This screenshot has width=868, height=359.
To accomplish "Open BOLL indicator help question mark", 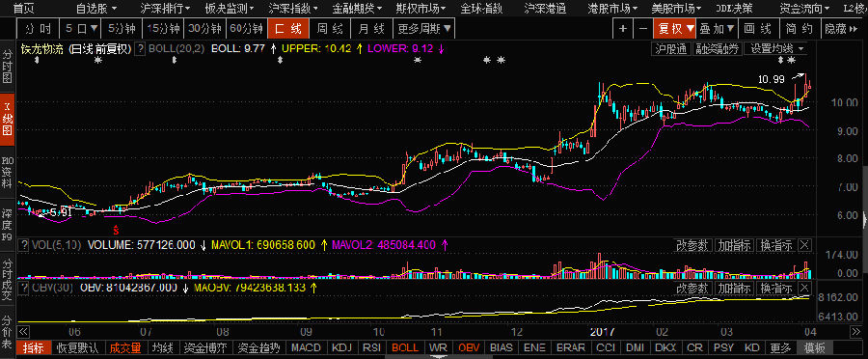I will coord(141,48).
